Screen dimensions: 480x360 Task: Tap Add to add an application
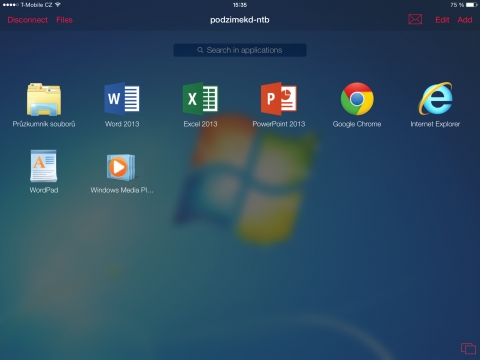point(465,20)
